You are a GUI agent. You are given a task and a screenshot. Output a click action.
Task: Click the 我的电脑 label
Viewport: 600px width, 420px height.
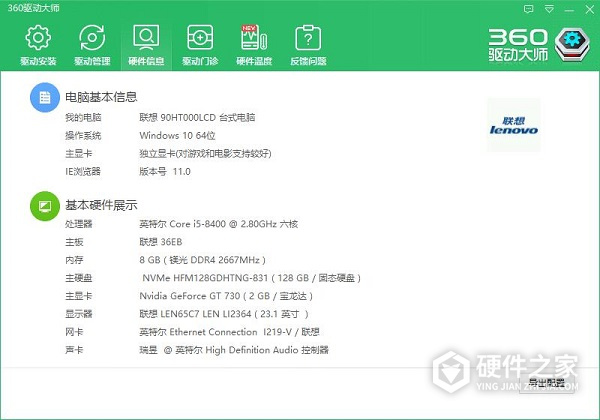click(83, 117)
